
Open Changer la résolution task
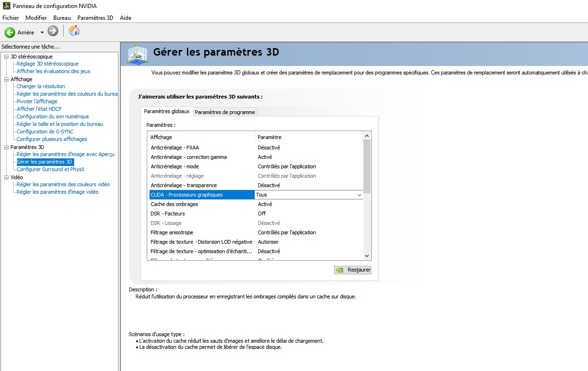(x=41, y=86)
